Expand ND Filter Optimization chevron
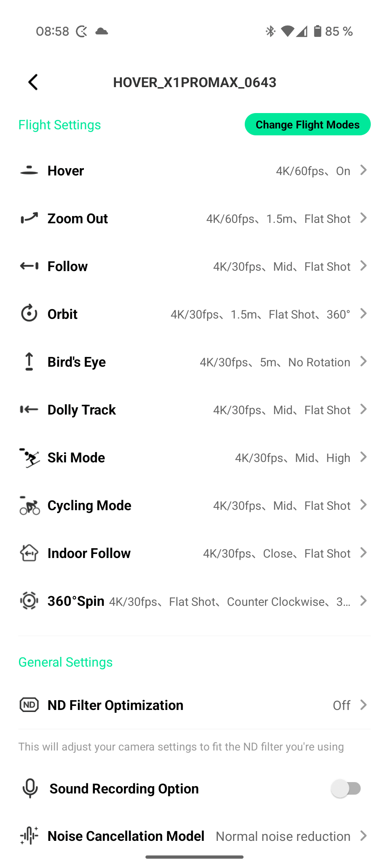This screenshot has width=389, height=868. click(x=363, y=705)
